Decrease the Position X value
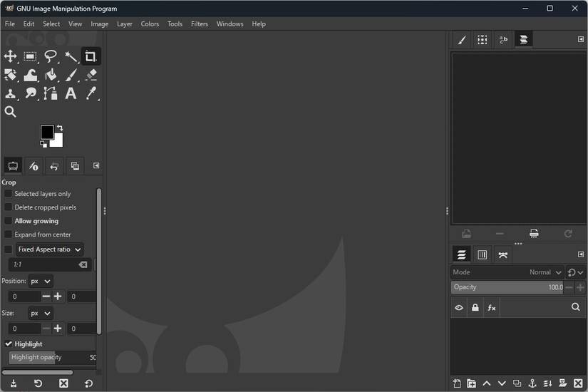 click(x=46, y=296)
